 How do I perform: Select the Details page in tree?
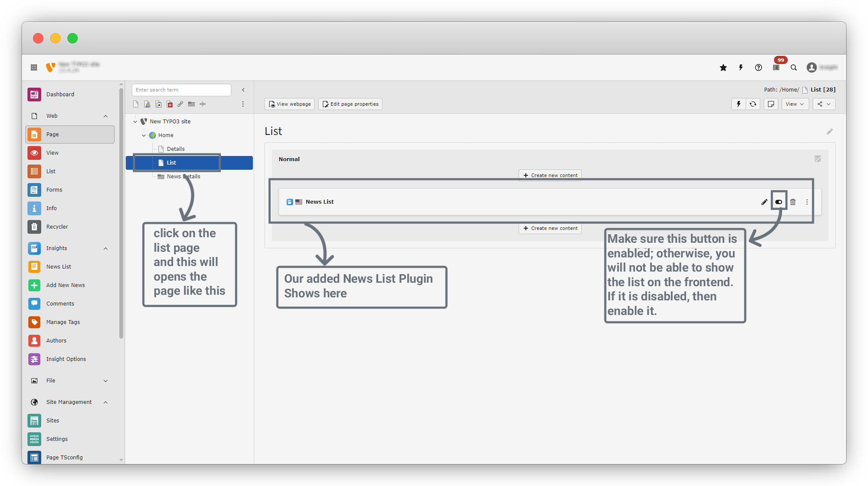pyautogui.click(x=176, y=149)
